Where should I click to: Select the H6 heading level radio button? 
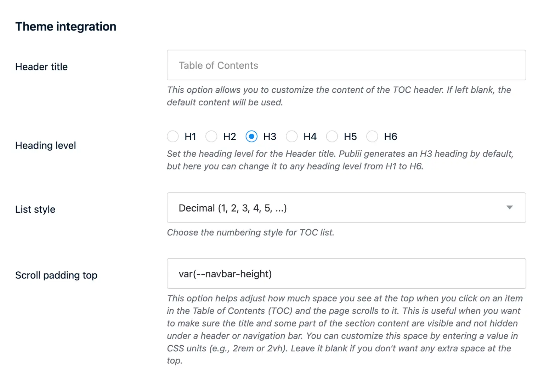(x=372, y=136)
